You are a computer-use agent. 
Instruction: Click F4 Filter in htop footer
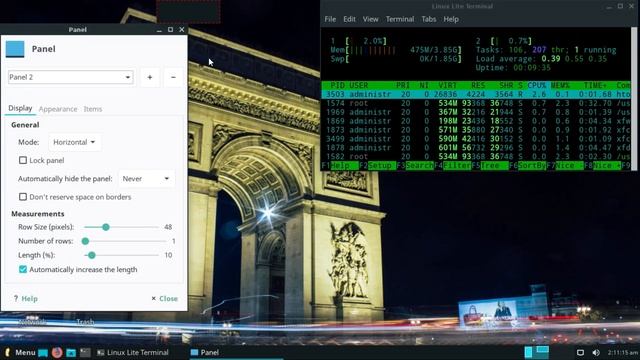[x=453, y=166]
